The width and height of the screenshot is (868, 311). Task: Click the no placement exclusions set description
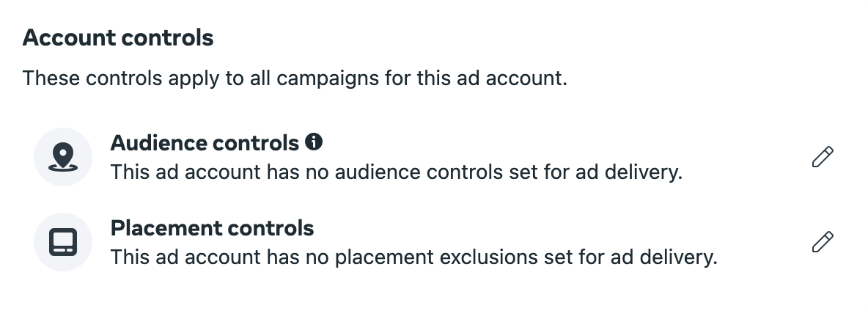pyautogui.click(x=414, y=257)
